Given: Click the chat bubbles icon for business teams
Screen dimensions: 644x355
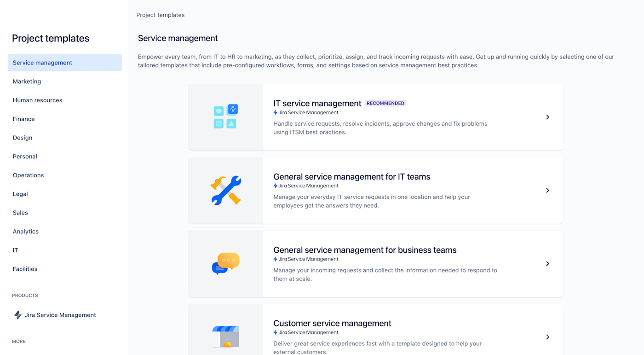Looking at the screenshot, I should click(226, 263).
